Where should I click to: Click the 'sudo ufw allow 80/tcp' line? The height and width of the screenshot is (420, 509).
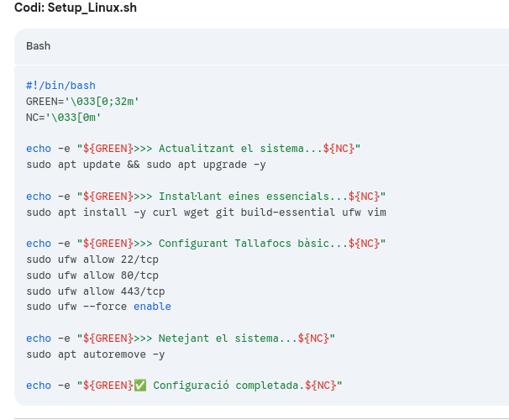click(92, 276)
